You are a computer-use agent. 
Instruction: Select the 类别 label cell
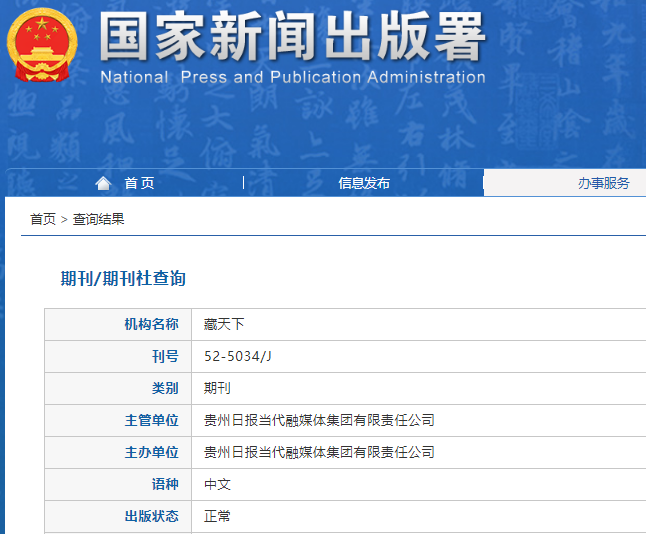[x=118, y=389]
